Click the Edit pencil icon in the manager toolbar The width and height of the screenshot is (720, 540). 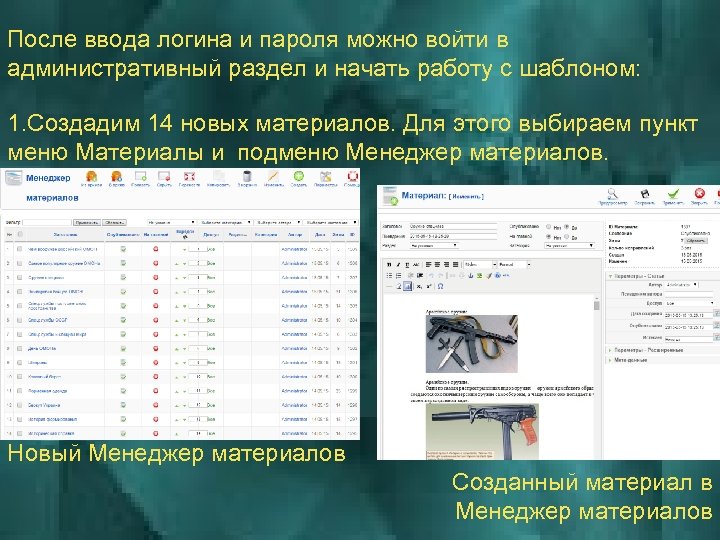(273, 176)
